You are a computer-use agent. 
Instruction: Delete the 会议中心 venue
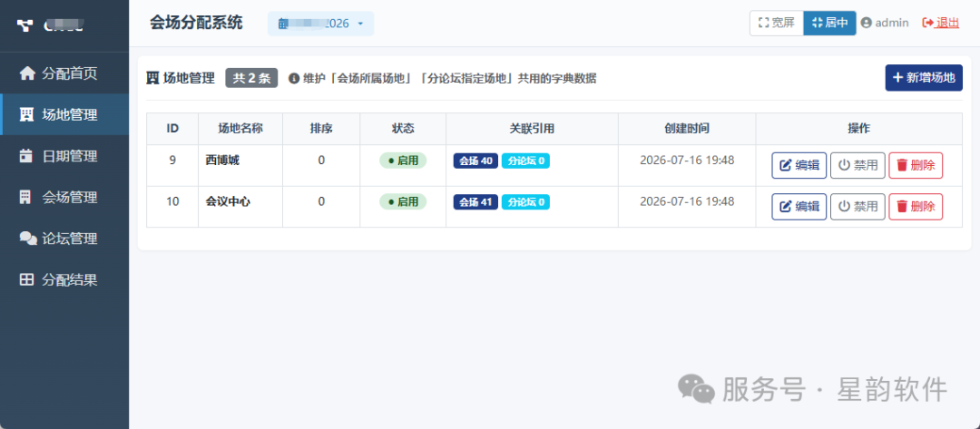pos(916,207)
